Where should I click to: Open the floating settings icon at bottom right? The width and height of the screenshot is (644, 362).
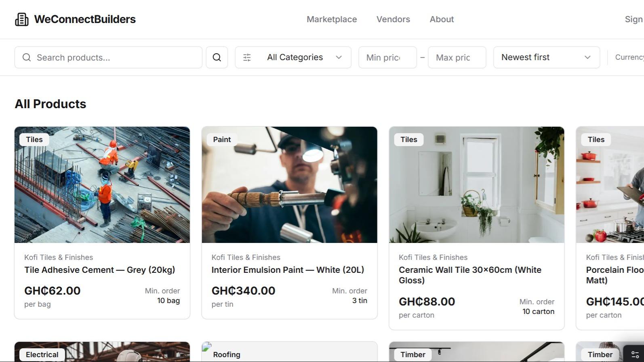635,354
